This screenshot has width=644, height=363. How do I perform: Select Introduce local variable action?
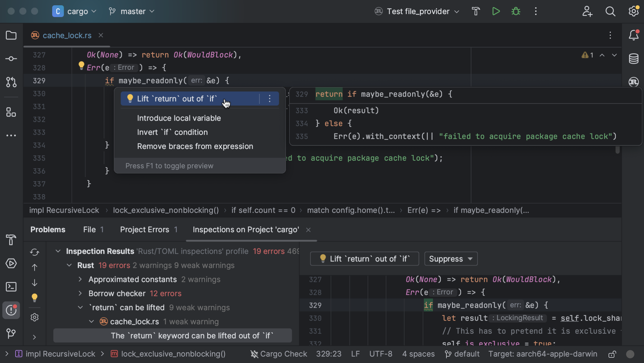[x=179, y=118]
